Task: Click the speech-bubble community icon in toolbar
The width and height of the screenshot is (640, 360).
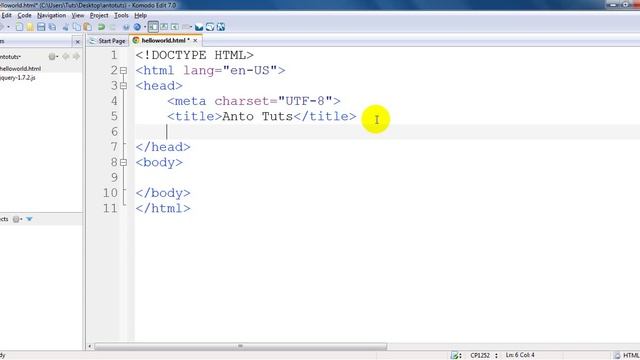Action: (210, 27)
